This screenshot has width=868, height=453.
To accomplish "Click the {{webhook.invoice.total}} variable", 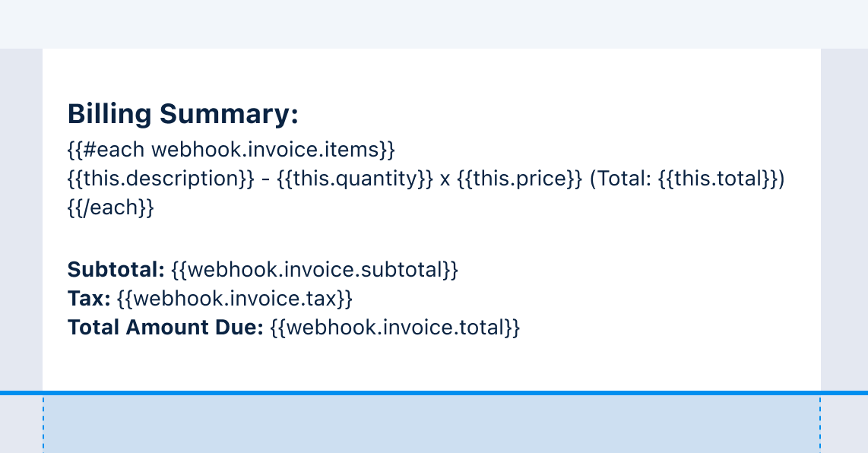I will tap(394, 328).
